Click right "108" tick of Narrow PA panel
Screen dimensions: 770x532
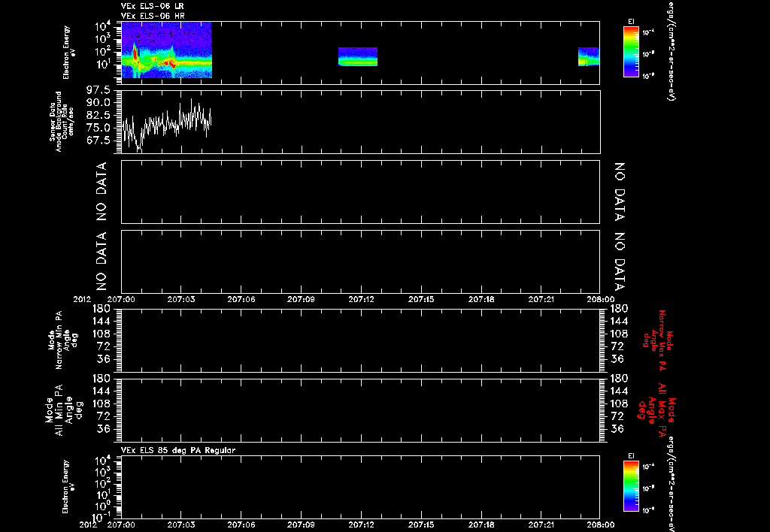618,334
